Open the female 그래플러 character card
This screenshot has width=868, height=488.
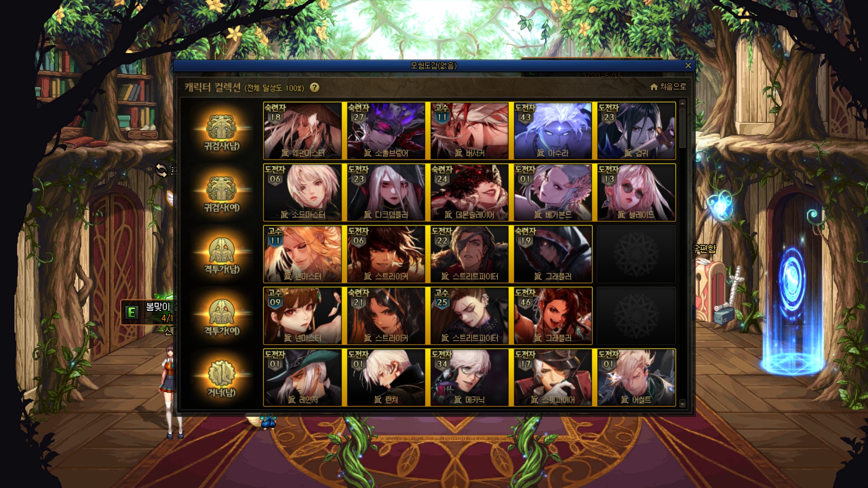[552, 316]
